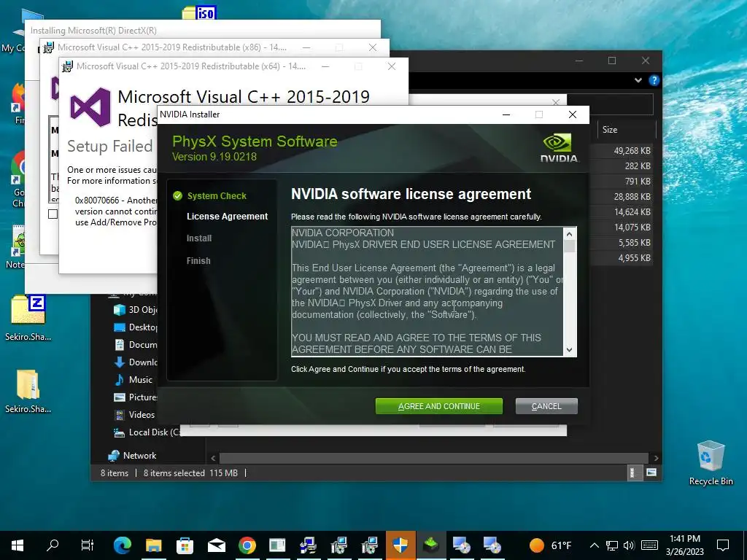Close the Visual C++ x86 Redistributable window
This screenshot has width=747, height=560.
click(x=373, y=47)
